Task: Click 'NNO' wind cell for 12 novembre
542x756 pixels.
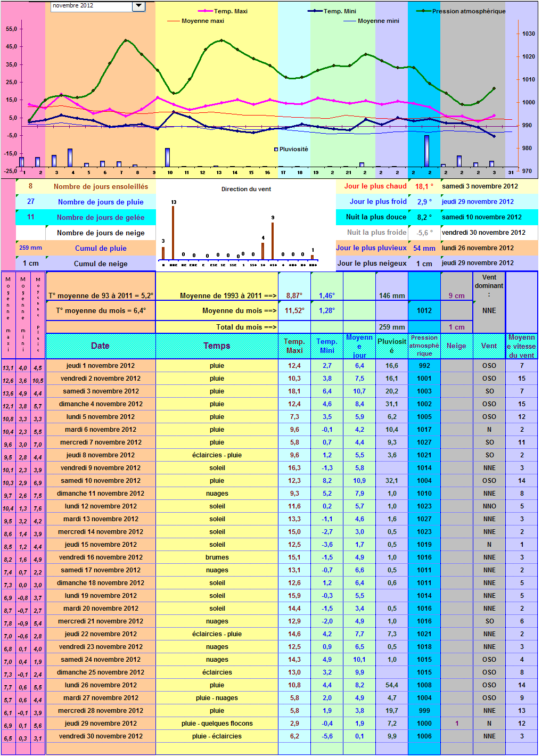Action: (489, 506)
